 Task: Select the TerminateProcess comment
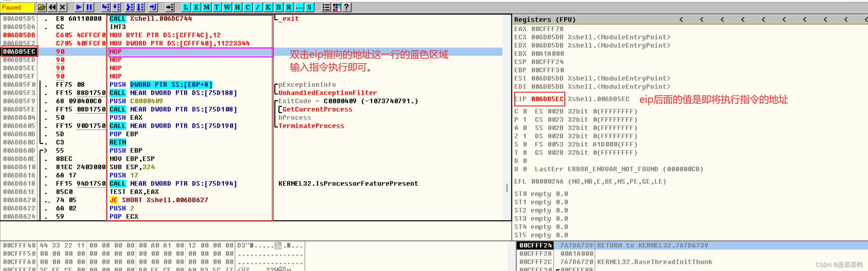click(x=311, y=126)
